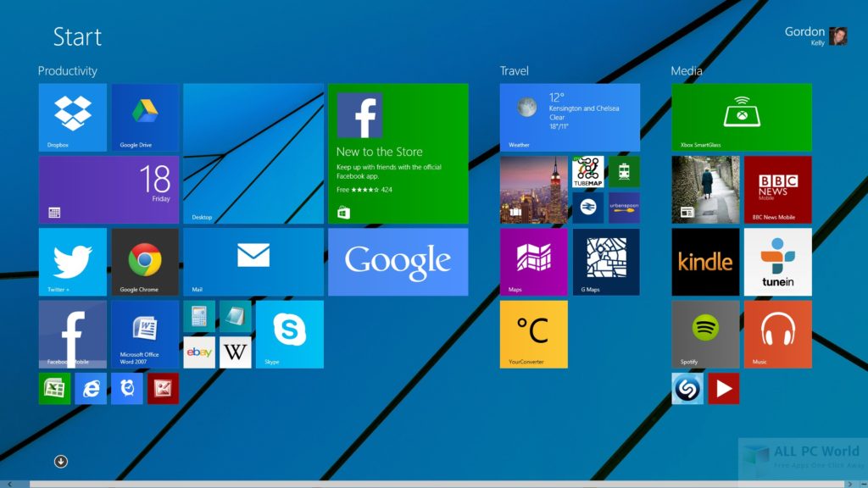The width and height of the screenshot is (868, 488).
Task: Open the BBC News Mobile tile
Action: [x=778, y=190]
